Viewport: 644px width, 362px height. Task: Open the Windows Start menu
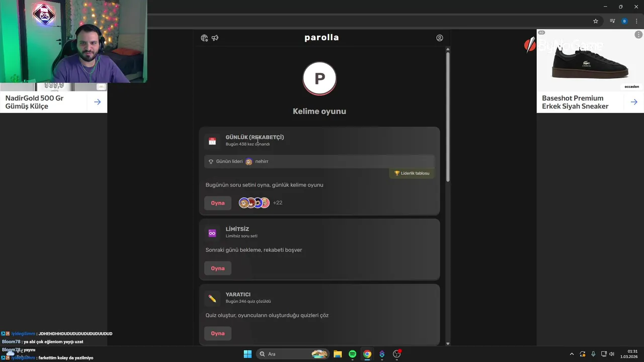248,354
